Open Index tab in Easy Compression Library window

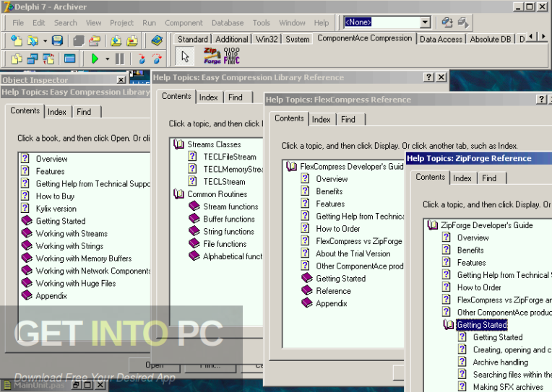click(57, 112)
